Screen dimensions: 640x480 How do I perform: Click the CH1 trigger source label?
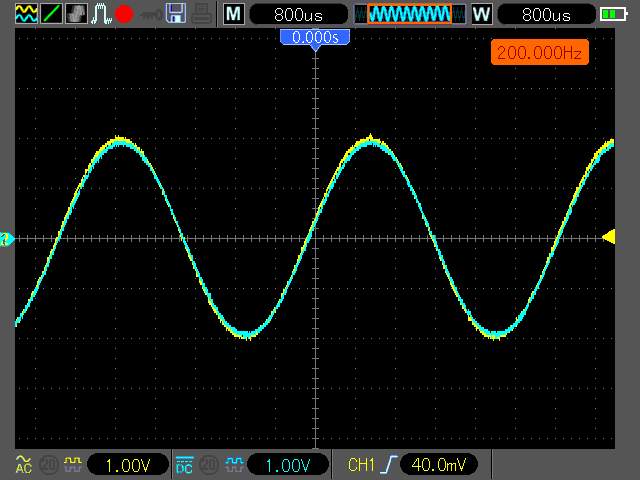point(361,465)
